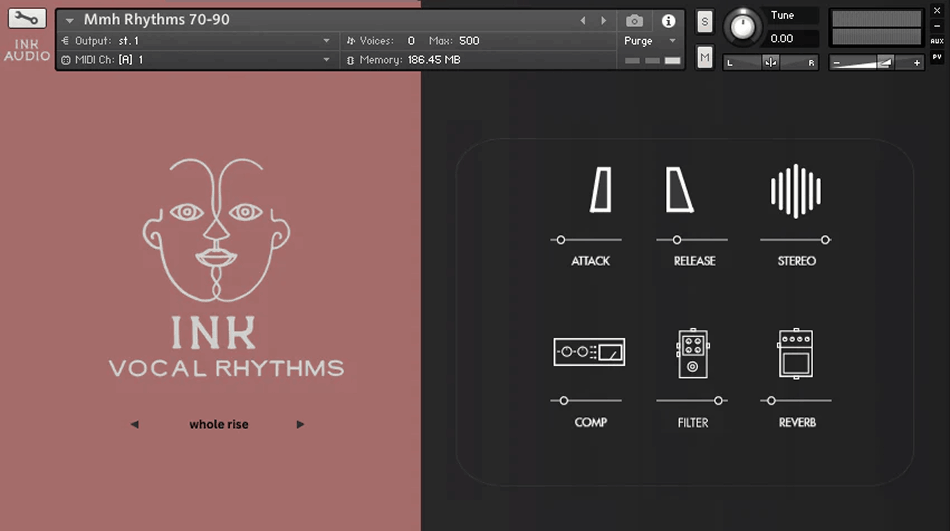Click the memory usage icon
Screen dimensions: 950x531
tap(350, 60)
